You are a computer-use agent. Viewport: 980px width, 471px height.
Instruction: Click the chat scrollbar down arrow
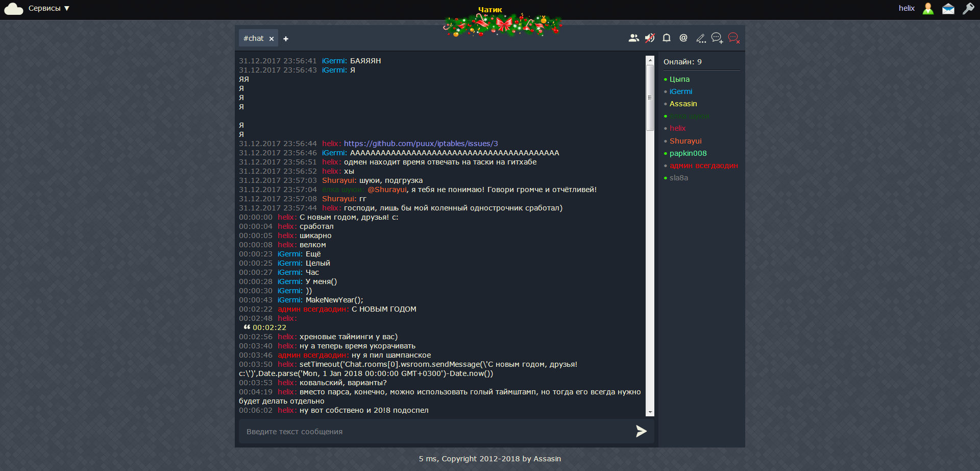(x=650, y=412)
